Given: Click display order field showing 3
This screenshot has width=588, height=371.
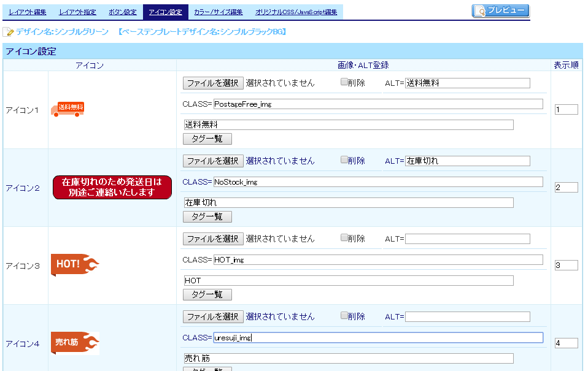Looking at the screenshot, I should pos(567,266).
